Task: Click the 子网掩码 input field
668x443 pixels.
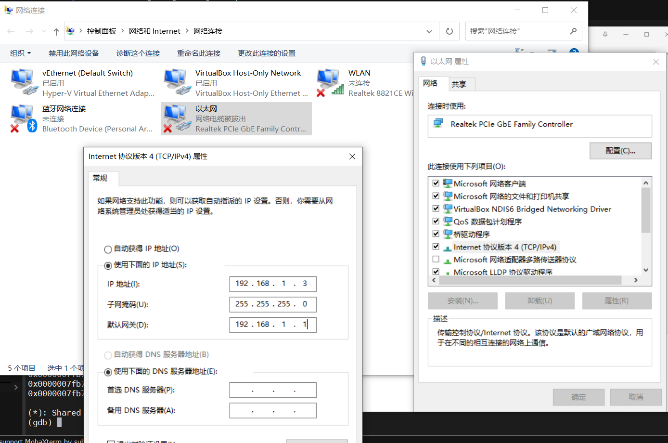Action: (273, 304)
